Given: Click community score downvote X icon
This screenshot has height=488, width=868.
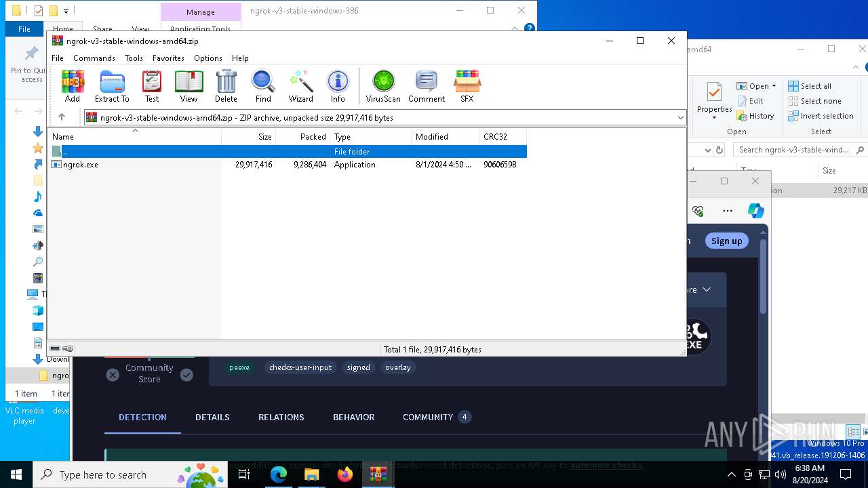Looking at the screenshot, I should pos(113,374).
